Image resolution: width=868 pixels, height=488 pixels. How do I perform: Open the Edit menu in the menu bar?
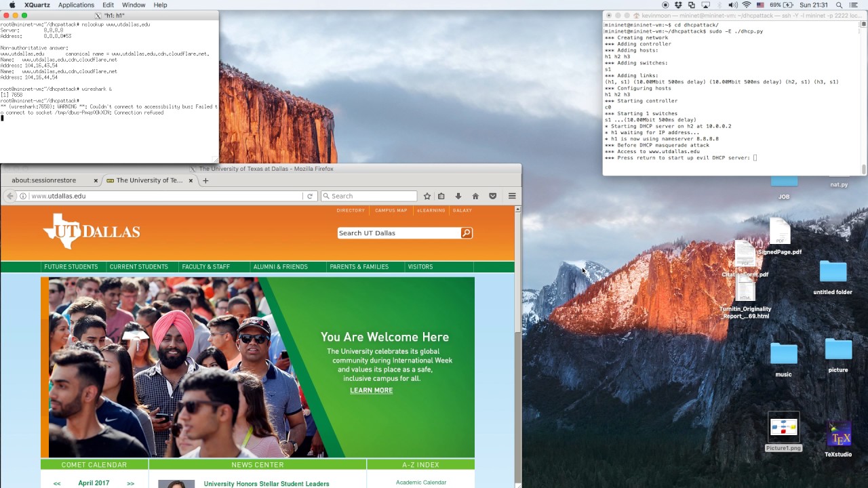108,5
